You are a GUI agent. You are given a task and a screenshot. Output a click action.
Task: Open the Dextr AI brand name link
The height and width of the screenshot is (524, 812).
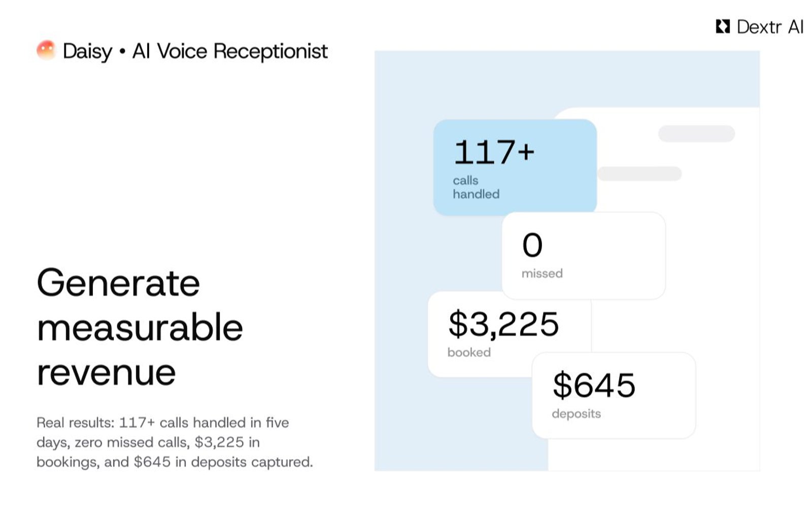tap(770, 26)
